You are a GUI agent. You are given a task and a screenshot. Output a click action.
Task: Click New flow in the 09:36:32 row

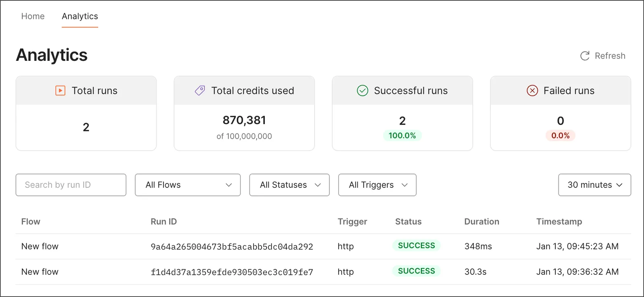click(x=40, y=272)
